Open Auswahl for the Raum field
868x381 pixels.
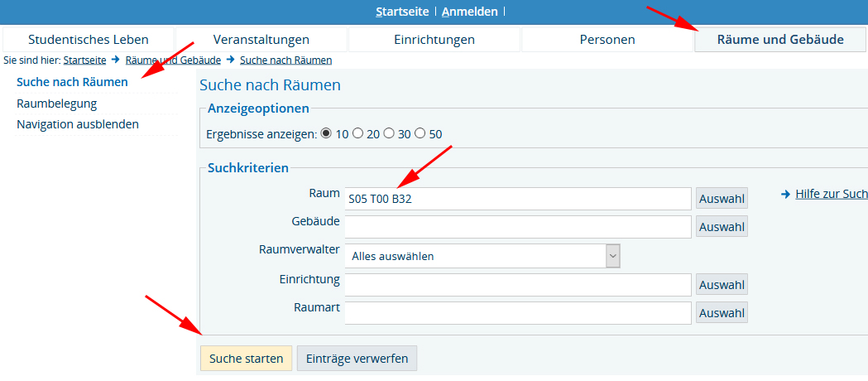tap(722, 199)
